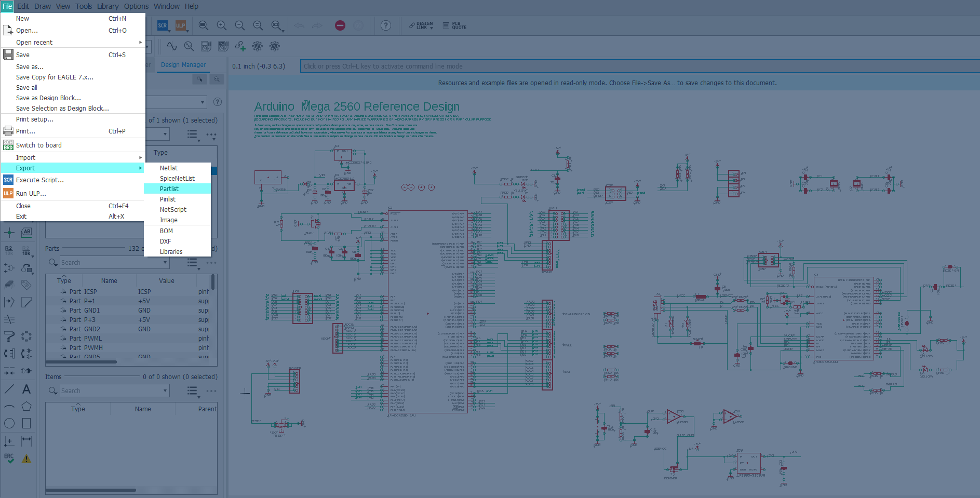Open the help question mark icon
980x498 pixels.
(386, 25)
